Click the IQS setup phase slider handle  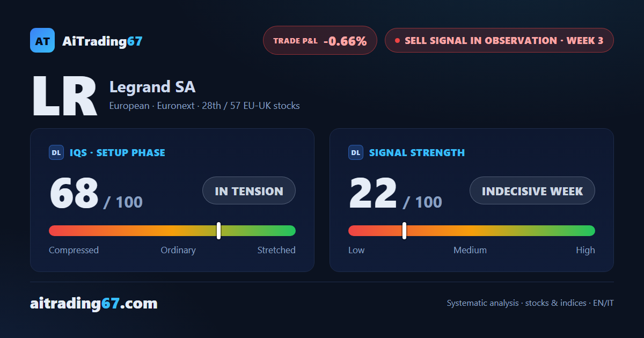[219, 231]
